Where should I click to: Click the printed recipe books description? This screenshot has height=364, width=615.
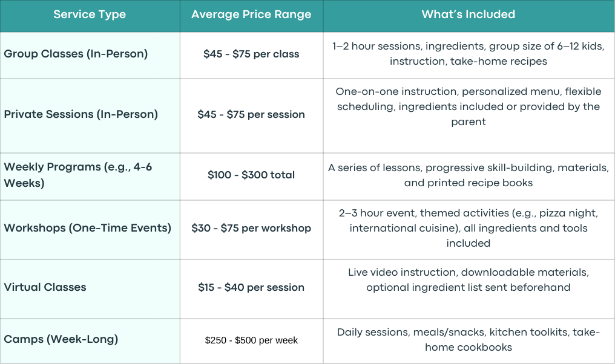[x=469, y=175]
